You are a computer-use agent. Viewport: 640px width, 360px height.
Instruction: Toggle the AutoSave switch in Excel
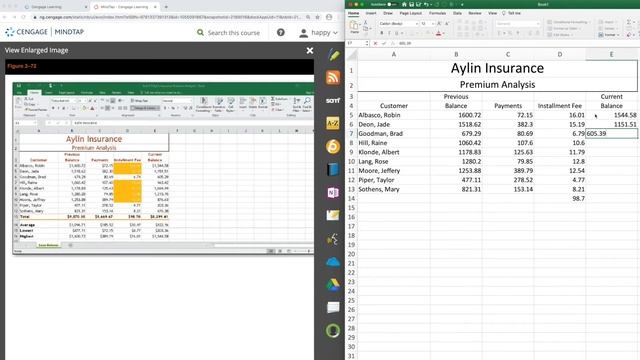point(391,4)
